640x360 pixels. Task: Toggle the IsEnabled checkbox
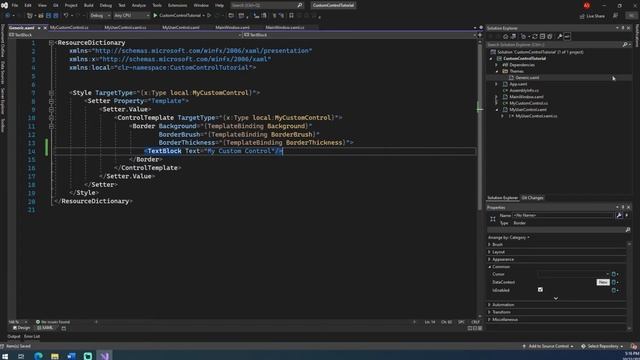point(540,290)
